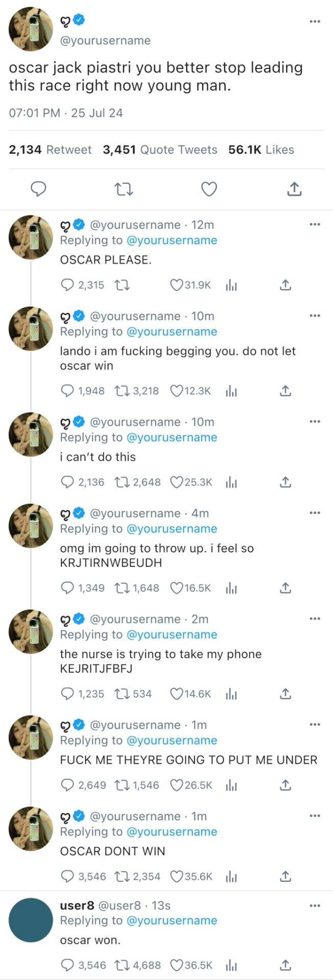The height and width of the screenshot is (980, 333).
Task: Open user8's round profile avatar
Action: click(x=31, y=920)
